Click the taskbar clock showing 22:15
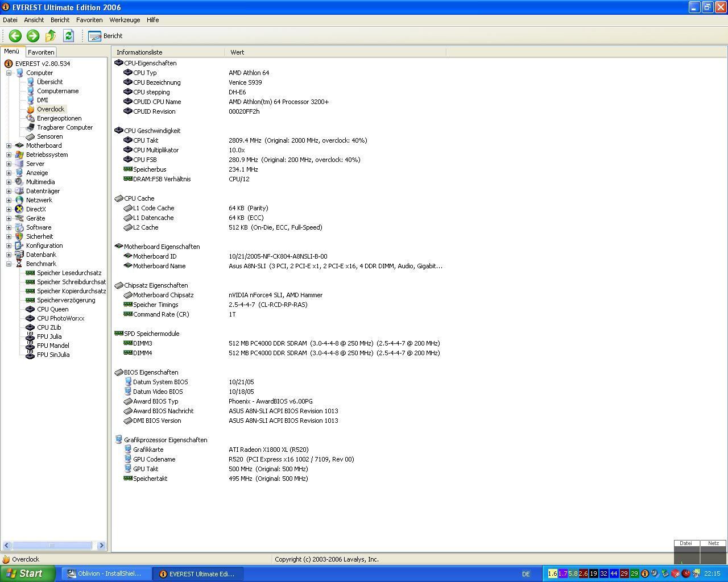This screenshot has width=728, height=582. (712, 574)
